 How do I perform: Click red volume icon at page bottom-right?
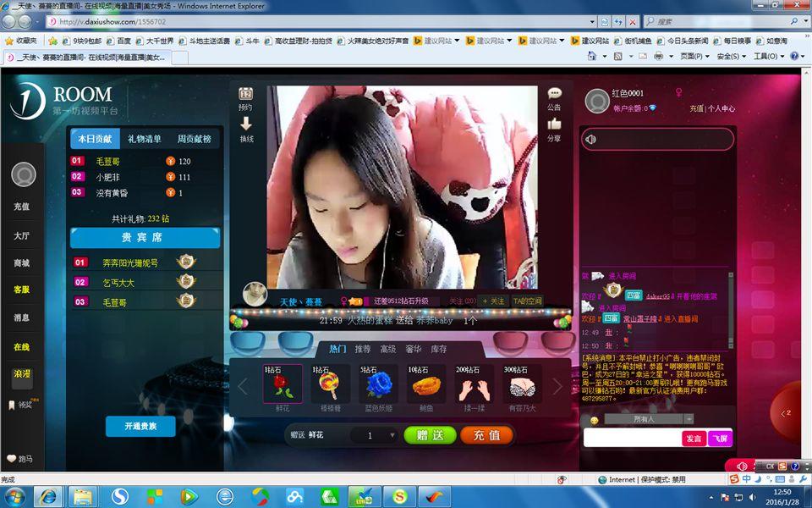pos(742,466)
